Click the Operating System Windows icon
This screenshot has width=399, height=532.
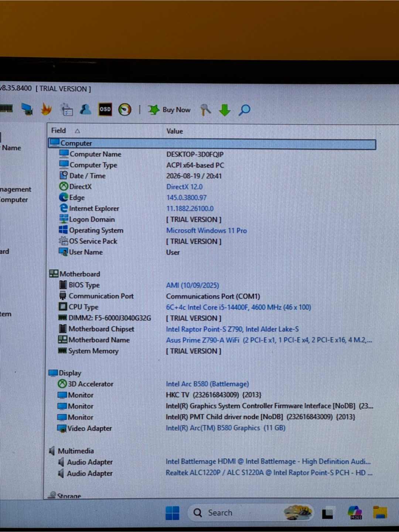pyautogui.click(x=63, y=230)
